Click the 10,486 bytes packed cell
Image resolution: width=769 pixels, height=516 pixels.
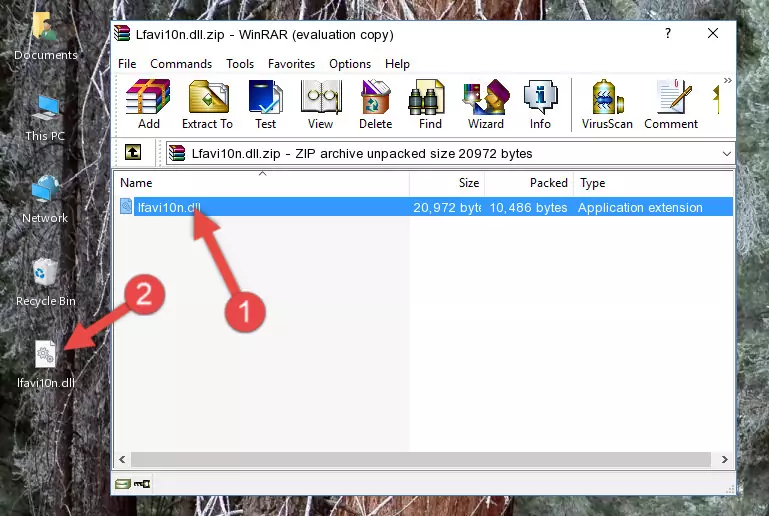pos(528,207)
